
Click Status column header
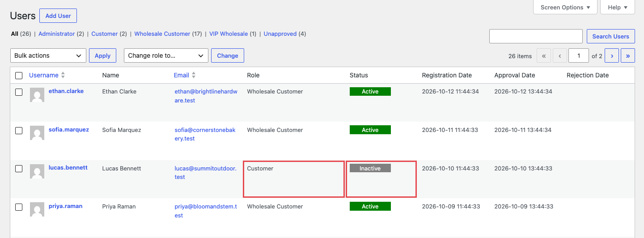(x=359, y=75)
